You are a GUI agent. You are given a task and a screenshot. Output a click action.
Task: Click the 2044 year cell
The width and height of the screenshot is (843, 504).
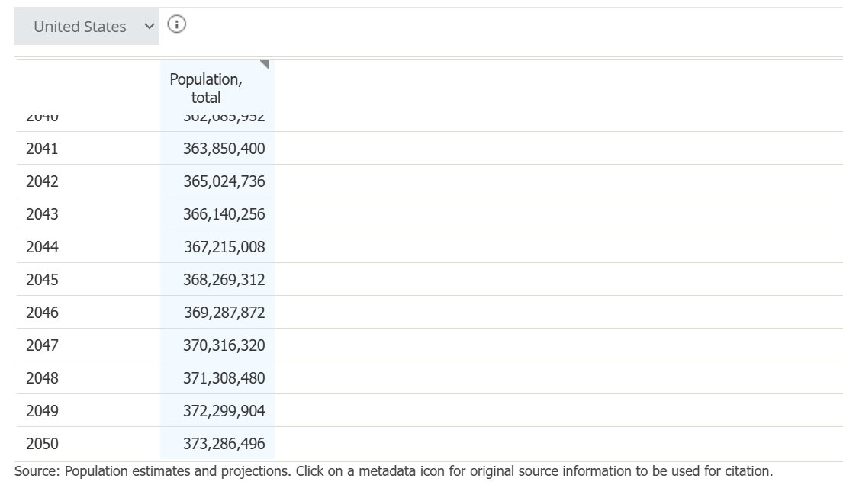click(x=42, y=246)
